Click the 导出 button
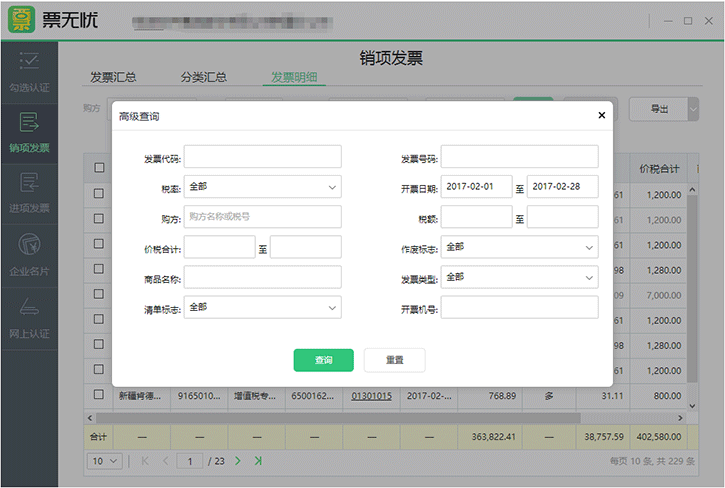The width and height of the screenshot is (725, 488). [658, 110]
